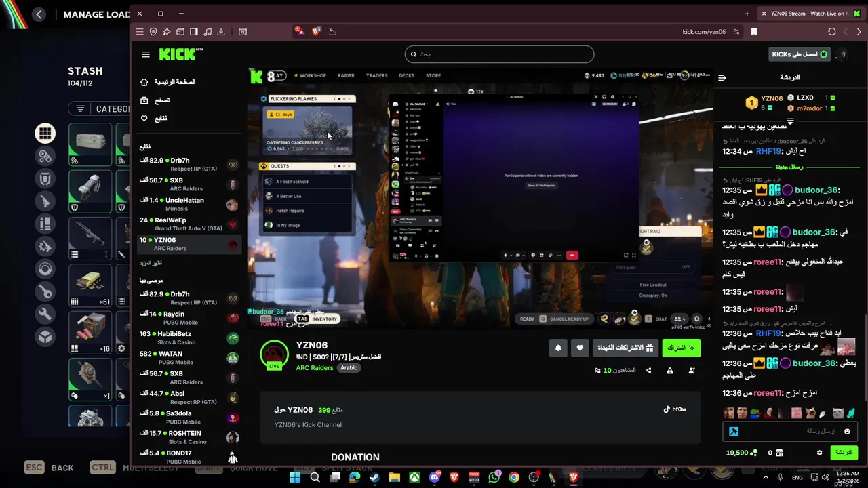868x488 pixels.
Task: Click the chat shop icon beside zero
Action: (x=779, y=453)
